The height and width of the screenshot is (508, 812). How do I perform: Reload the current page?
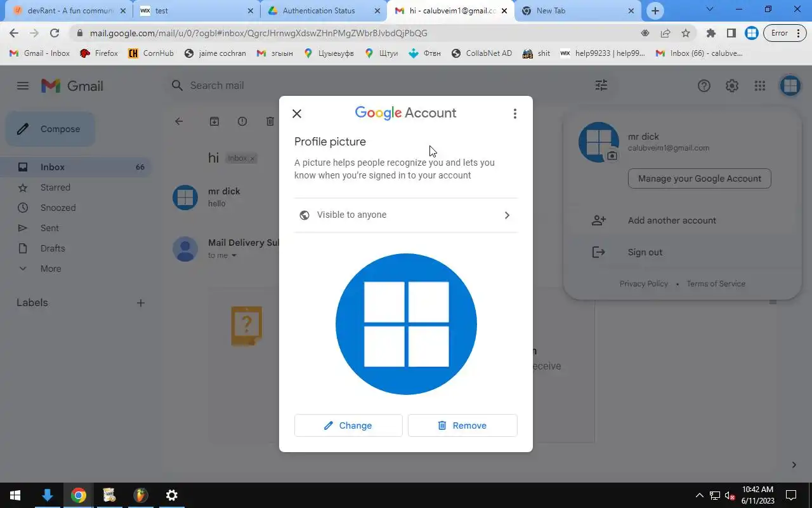(x=55, y=33)
